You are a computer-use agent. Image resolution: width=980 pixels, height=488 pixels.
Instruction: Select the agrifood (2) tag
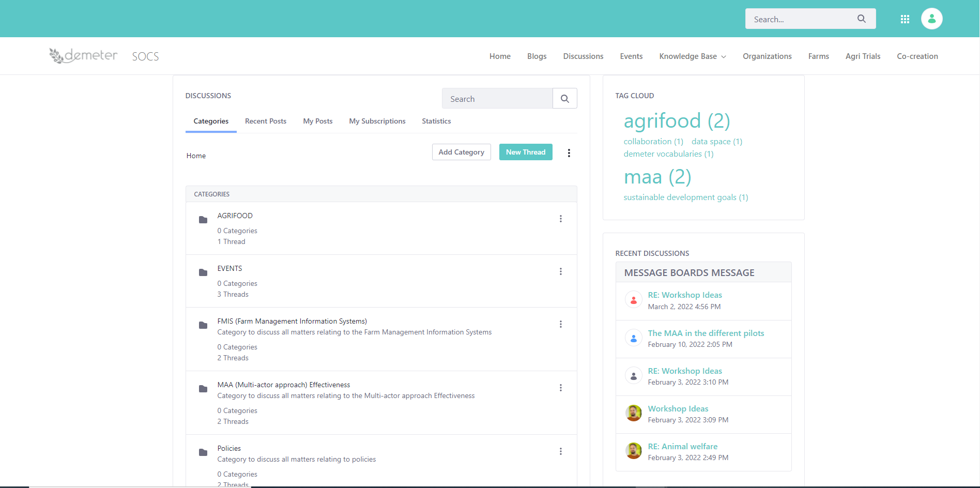[677, 121]
